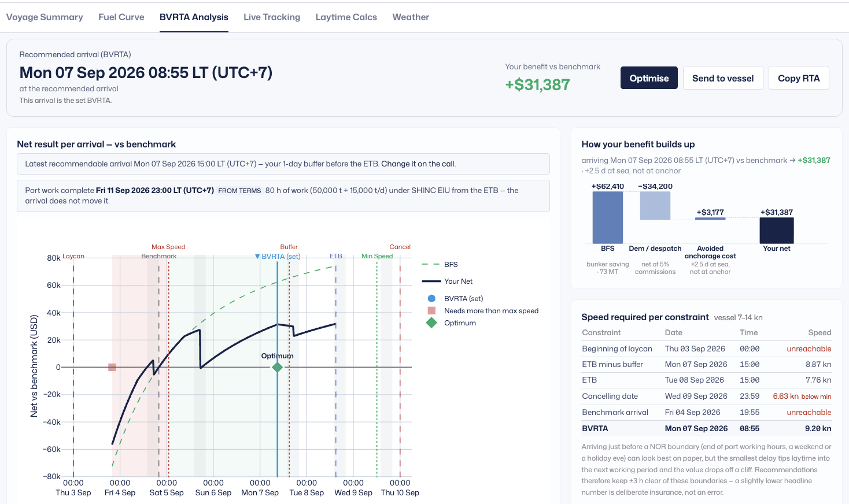
Task: Click the Thu 3 Sep axis label
Action: click(x=73, y=492)
